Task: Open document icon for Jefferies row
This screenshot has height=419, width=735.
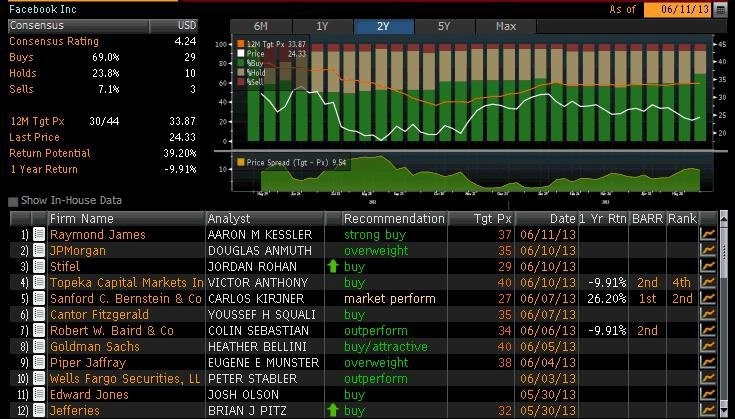Action: [x=39, y=410]
